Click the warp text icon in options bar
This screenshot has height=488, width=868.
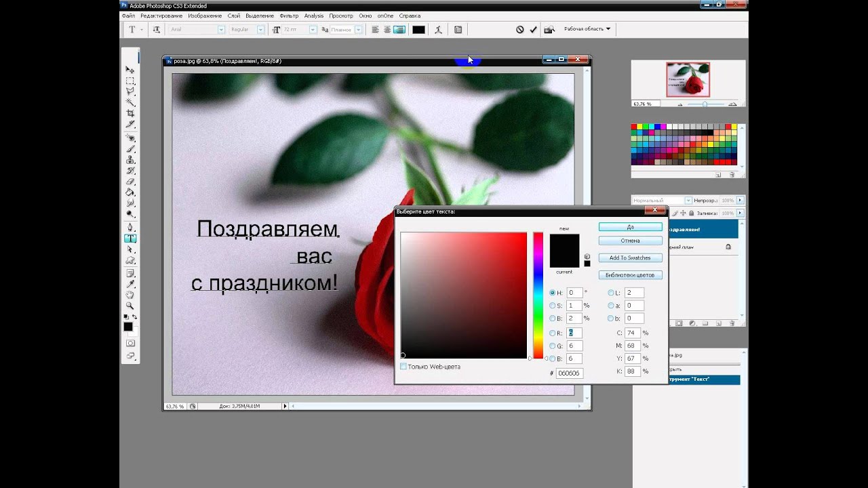(x=439, y=29)
